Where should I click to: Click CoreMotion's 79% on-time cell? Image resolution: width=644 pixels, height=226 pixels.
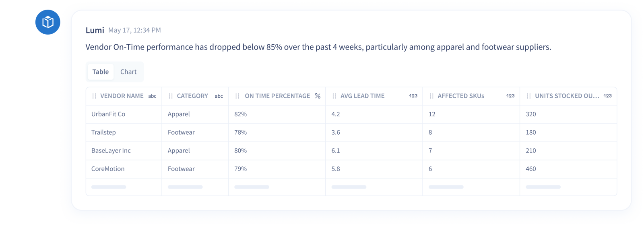tap(277, 169)
